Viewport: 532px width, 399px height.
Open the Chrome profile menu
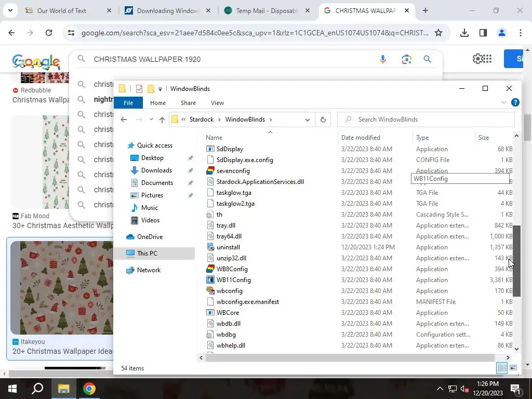pos(501,33)
